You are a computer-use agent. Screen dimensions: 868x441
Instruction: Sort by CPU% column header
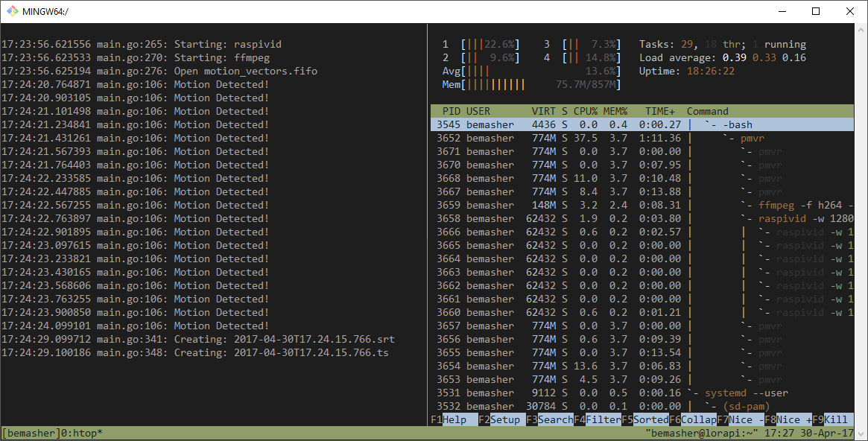tap(586, 111)
